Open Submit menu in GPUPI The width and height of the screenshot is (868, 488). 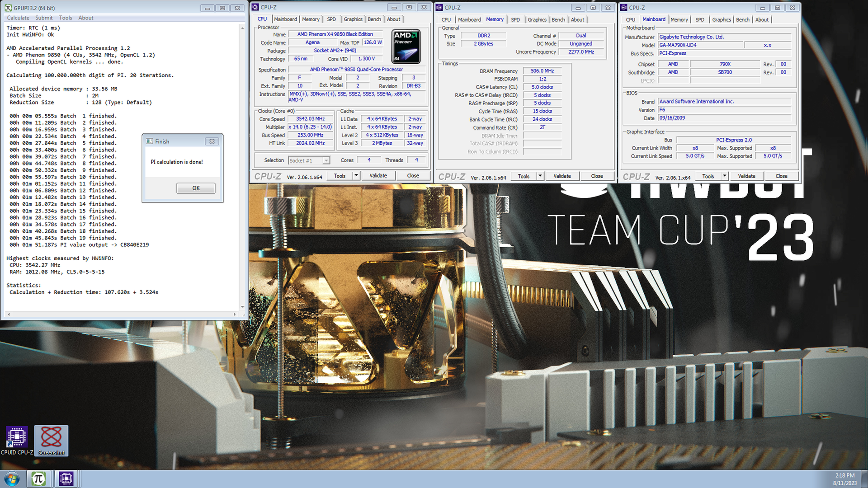tap(44, 18)
